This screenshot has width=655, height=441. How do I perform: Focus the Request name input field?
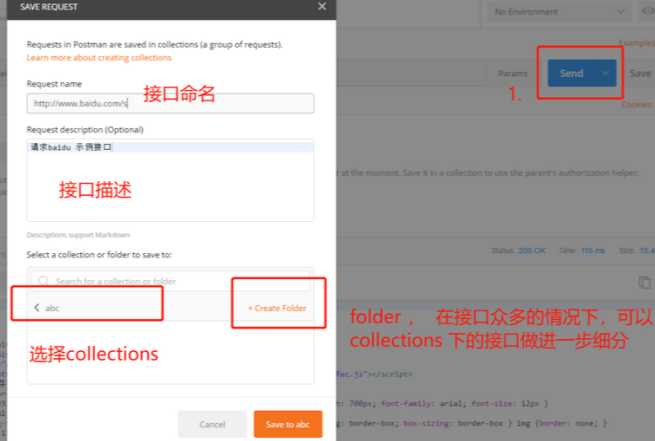(170, 103)
